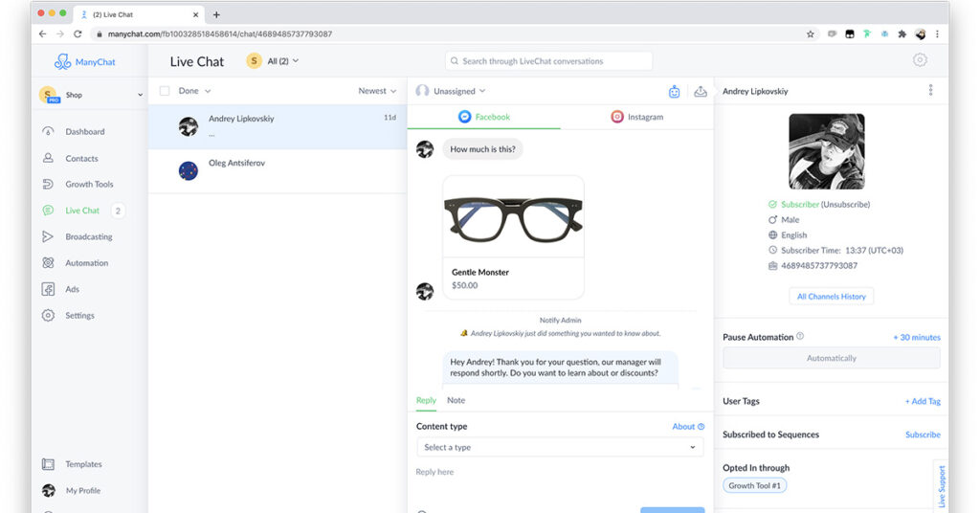
Task: Switch to the Instagram channel tab
Action: click(x=637, y=117)
